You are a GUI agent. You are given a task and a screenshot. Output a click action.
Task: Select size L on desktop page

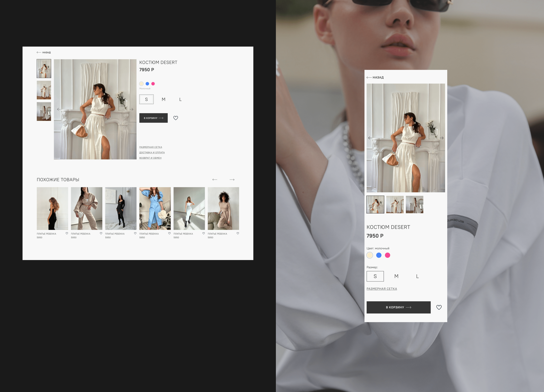[180, 99]
